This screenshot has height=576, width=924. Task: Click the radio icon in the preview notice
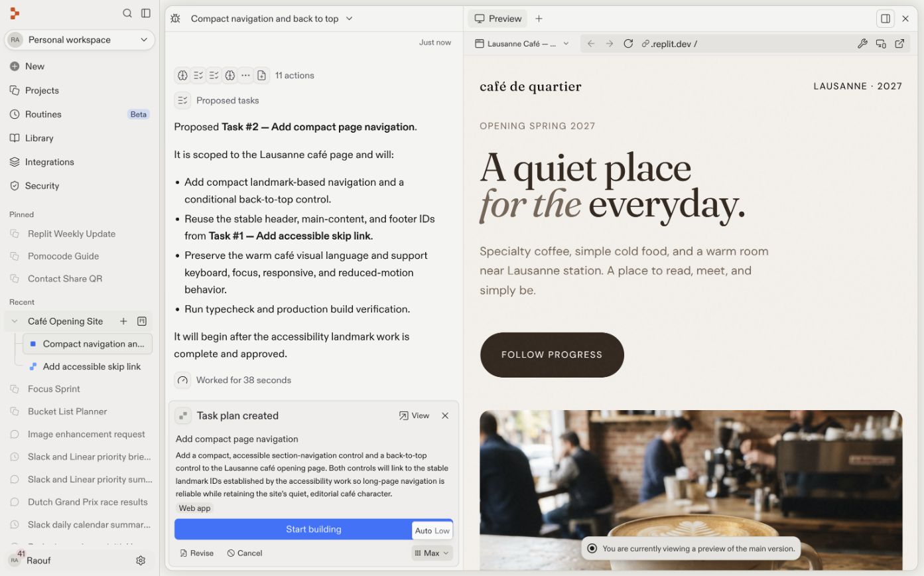592,549
